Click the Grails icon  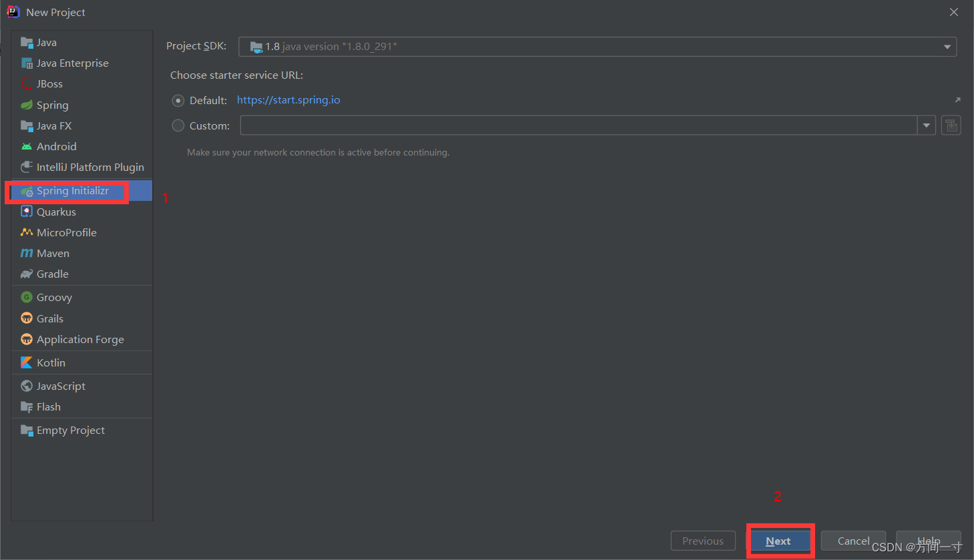pyautogui.click(x=27, y=318)
